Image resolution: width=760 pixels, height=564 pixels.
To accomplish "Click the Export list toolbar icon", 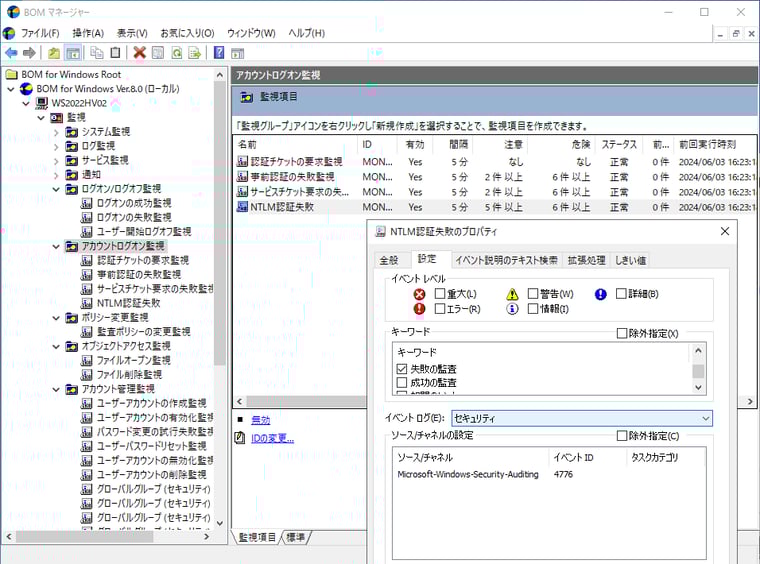I will click(194, 52).
